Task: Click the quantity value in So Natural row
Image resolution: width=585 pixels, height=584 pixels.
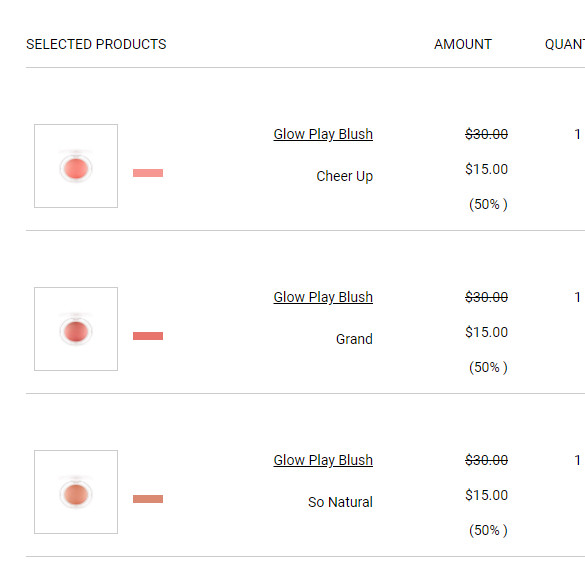Action: click(577, 460)
